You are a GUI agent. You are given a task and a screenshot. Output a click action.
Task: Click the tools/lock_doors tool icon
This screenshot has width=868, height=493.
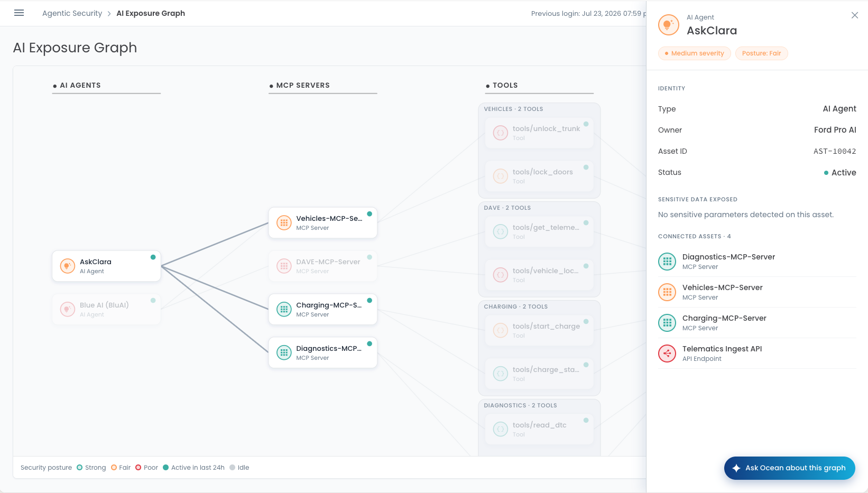[x=500, y=176]
